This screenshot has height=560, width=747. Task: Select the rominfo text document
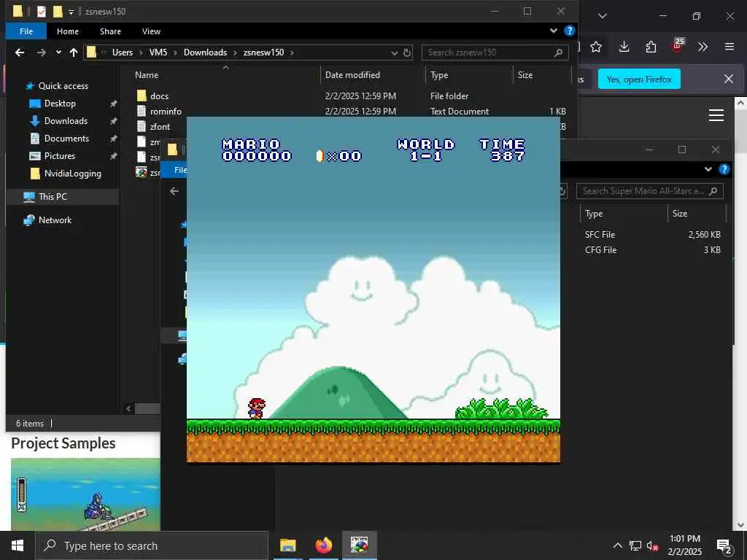tap(166, 112)
